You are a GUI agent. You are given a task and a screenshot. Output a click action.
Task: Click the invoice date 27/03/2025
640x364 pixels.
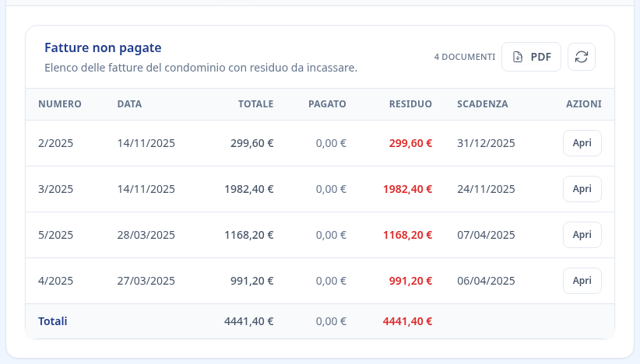tap(146, 281)
